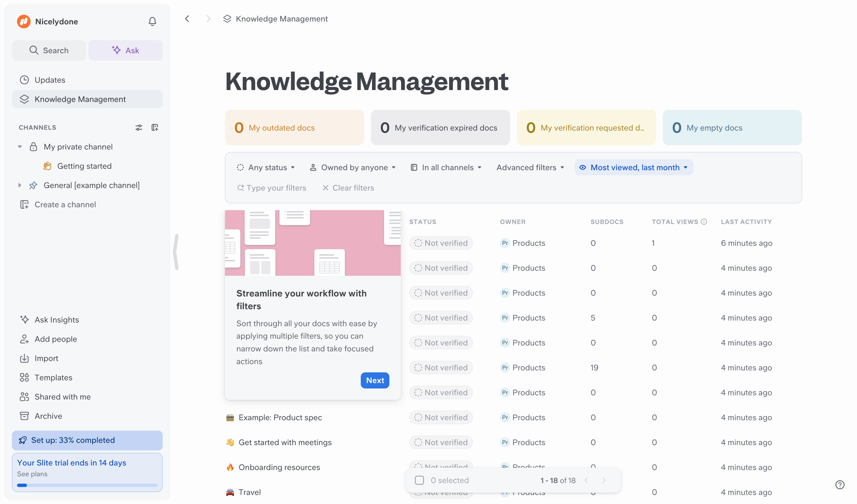Toggle the select-all checkbox beside 0 selected
857x504 pixels.
pos(419,480)
